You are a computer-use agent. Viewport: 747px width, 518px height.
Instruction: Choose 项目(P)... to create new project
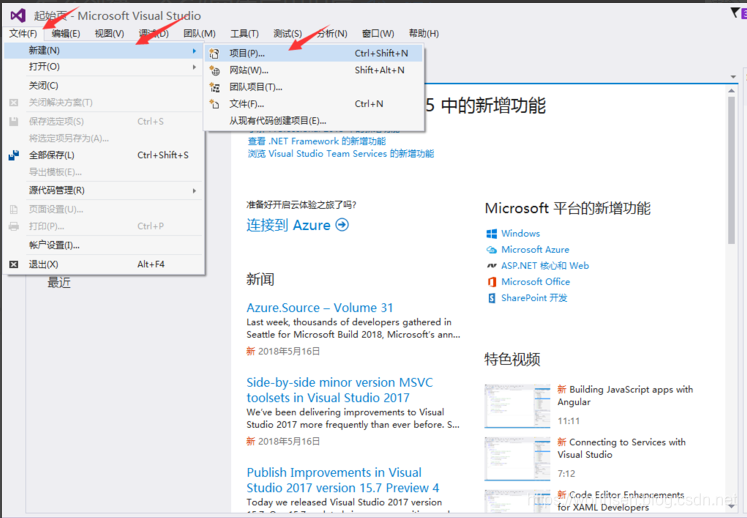point(314,53)
